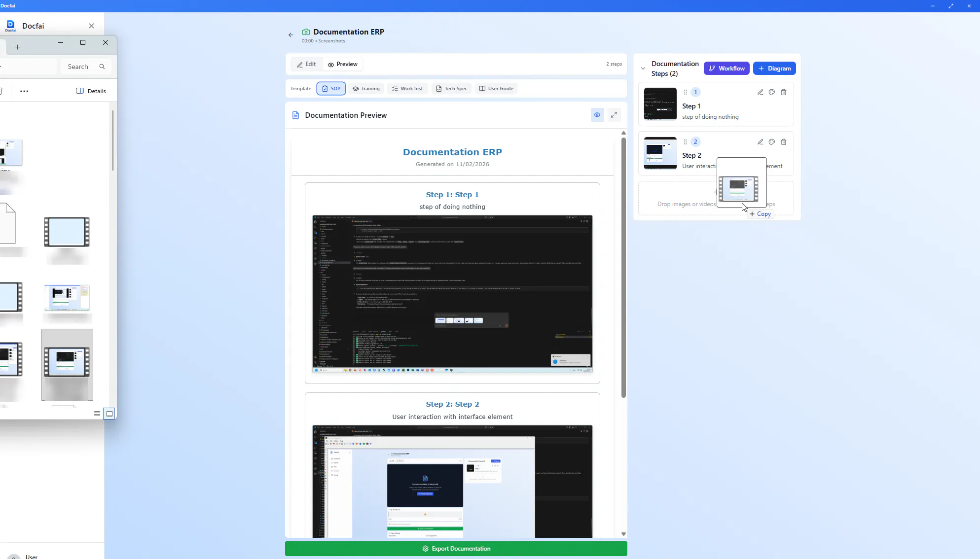The width and height of the screenshot is (980, 559).
Task: Click the camera icon next to Documentation ERP title
Action: [x=306, y=32]
